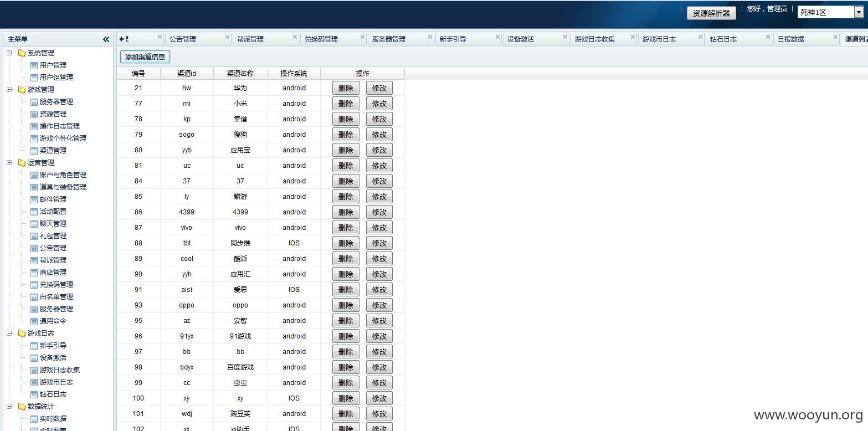Click the folder icon of 游戏管理
The height and width of the screenshot is (431, 868).
pos(22,90)
